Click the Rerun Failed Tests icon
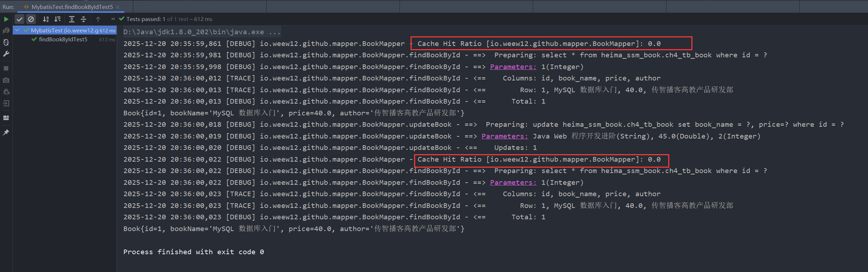The height and width of the screenshot is (272, 868). [x=6, y=31]
